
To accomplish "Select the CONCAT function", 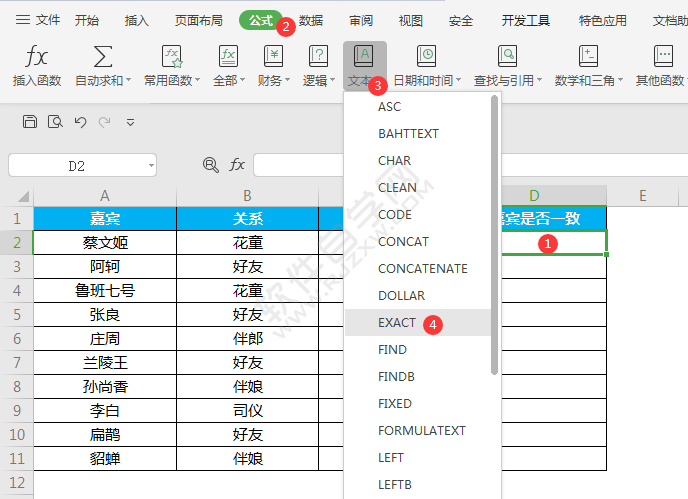I will 418,241.
